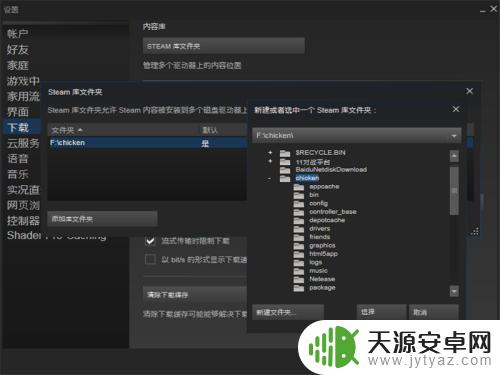Select the Netease folder
The image size is (500, 375).
point(322,279)
